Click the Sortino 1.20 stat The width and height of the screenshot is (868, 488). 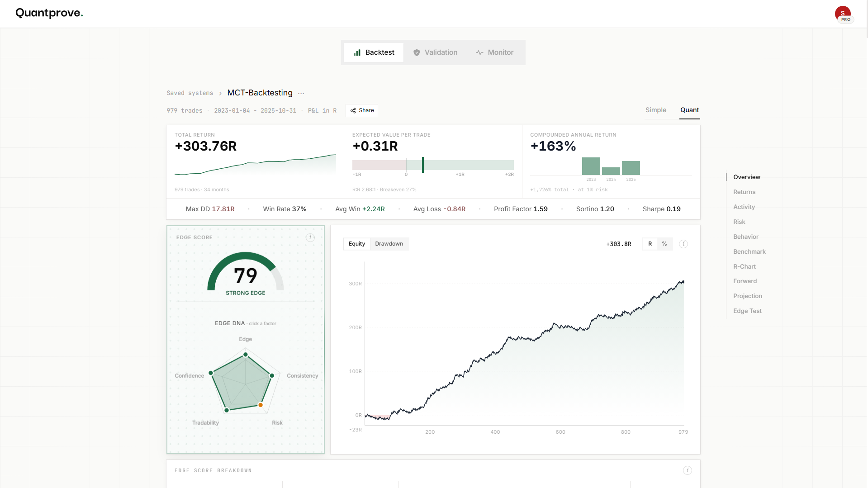[595, 209]
